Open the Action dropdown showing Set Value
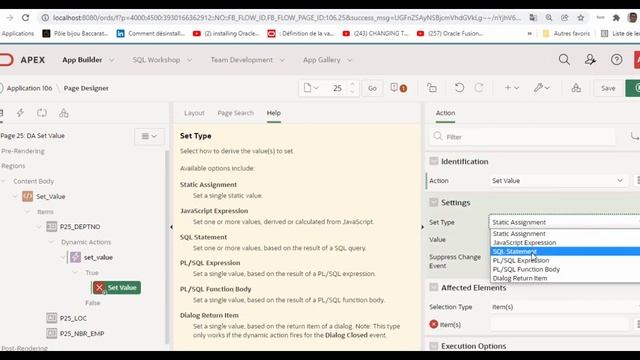Viewport: 640px width, 360px height. tap(558, 180)
